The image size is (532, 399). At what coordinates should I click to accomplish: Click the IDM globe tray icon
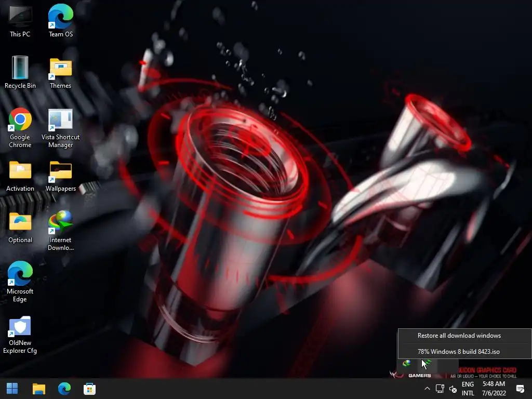click(406, 364)
